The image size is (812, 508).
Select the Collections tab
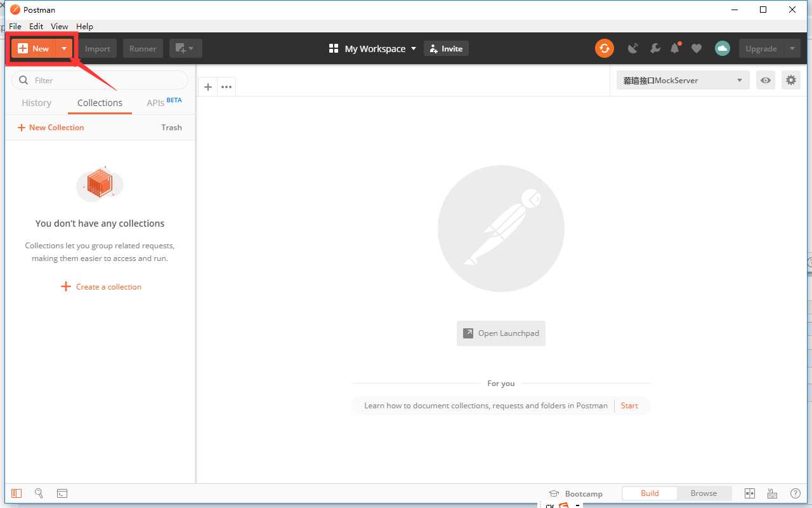[x=100, y=103]
